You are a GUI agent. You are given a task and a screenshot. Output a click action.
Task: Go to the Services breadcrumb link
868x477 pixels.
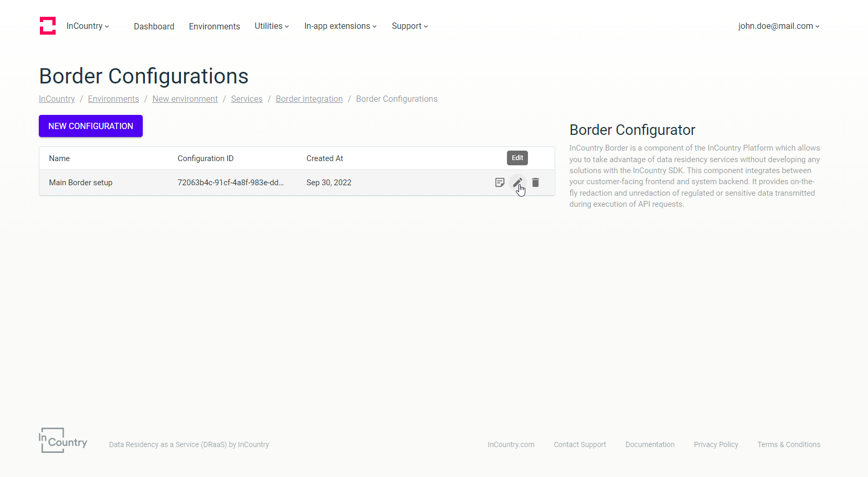click(x=247, y=99)
